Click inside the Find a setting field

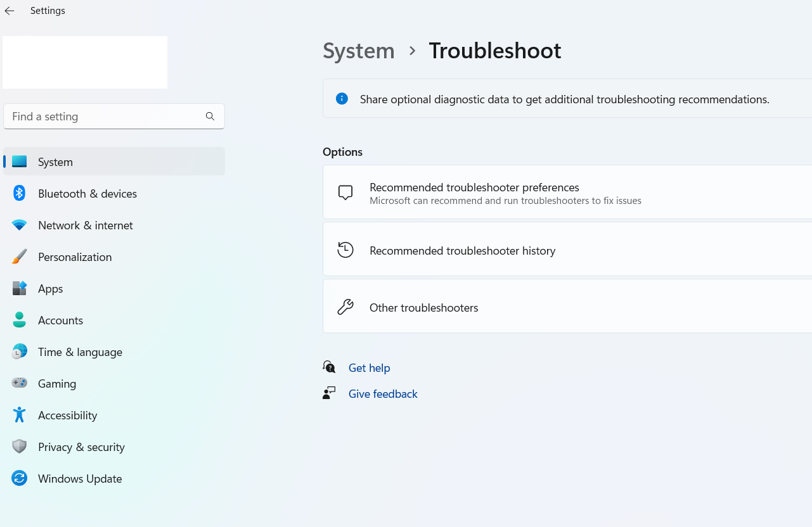(101, 116)
